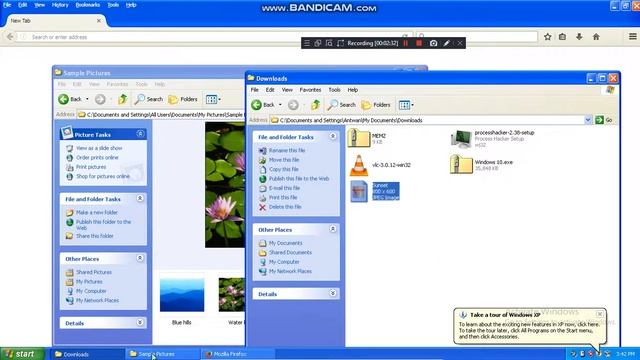Stop the Bandicam recording
This screenshot has height=360, width=640.
419,43
